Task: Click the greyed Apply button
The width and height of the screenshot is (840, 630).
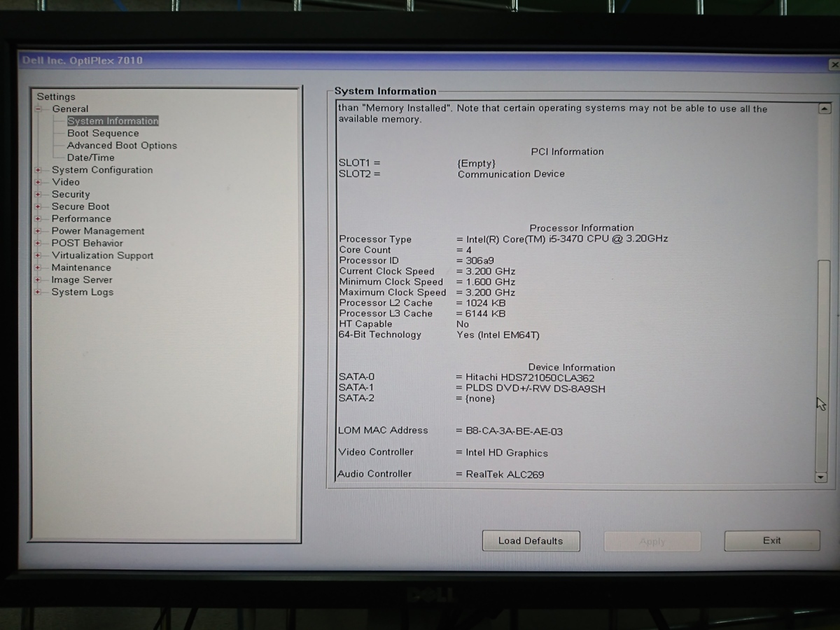Action: coord(652,541)
